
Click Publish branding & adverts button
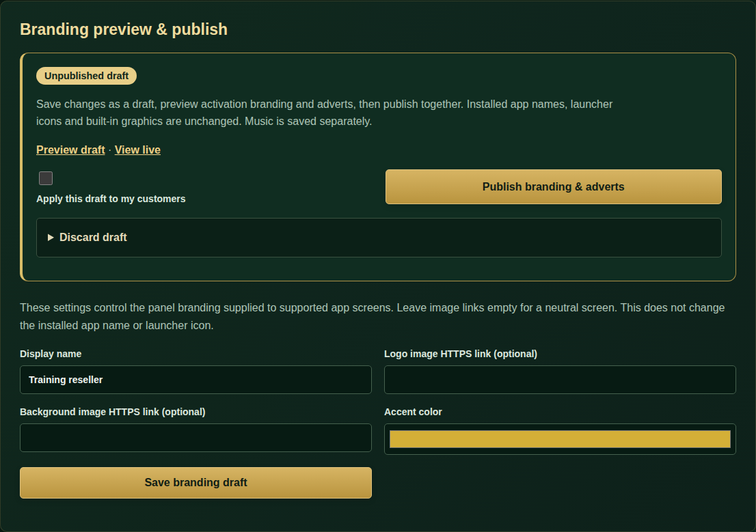pyautogui.click(x=554, y=187)
